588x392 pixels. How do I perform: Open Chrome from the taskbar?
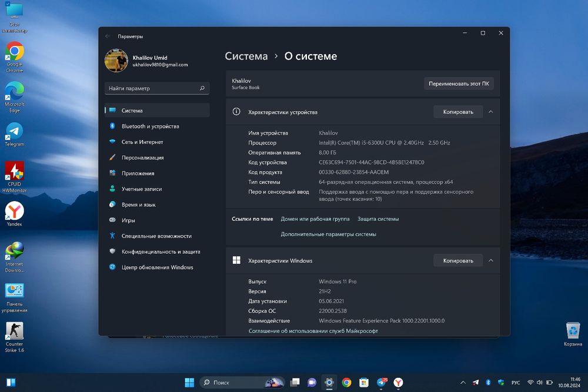[x=346, y=383]
